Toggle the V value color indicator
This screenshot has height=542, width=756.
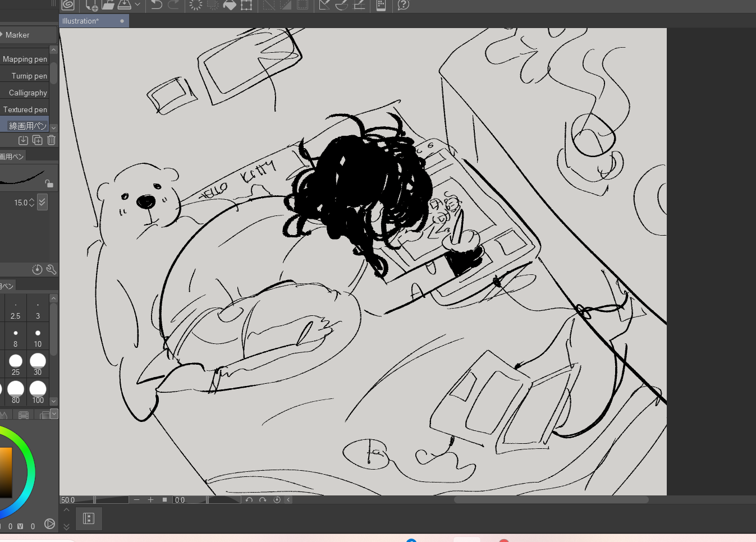click(20, 526)
